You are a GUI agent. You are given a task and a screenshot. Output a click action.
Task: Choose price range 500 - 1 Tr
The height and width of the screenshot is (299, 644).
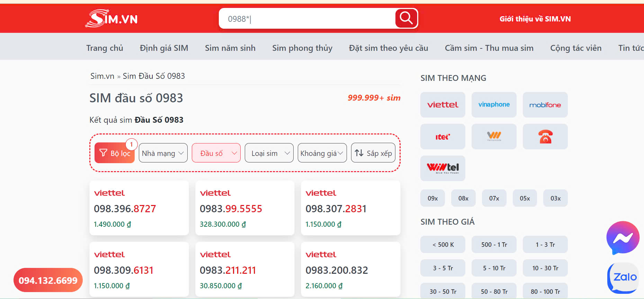(494, 244)
